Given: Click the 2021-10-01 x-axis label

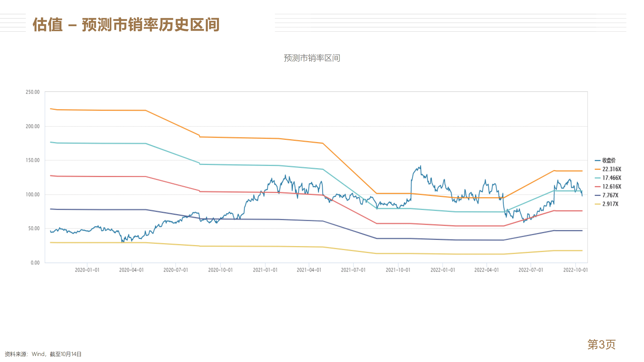Looking at the screenshot, I should pyautogui.click(x=398, y=270).
